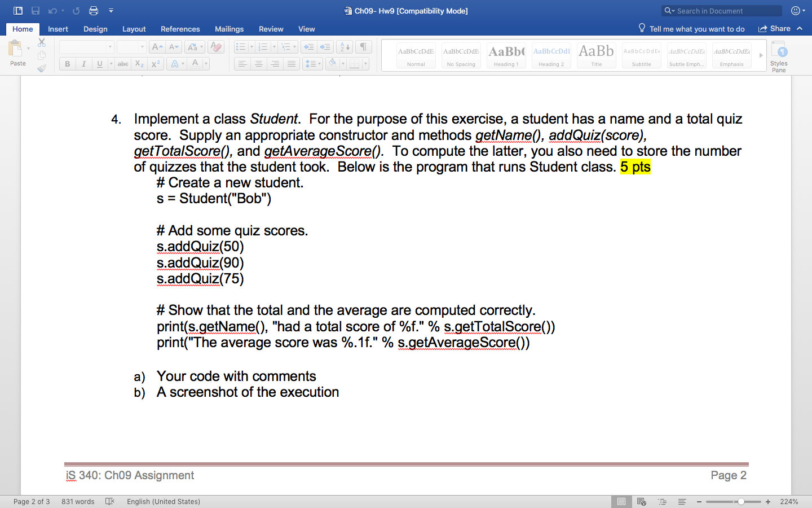Apply italic formatting
812x508 pixels.
[83, 63]
